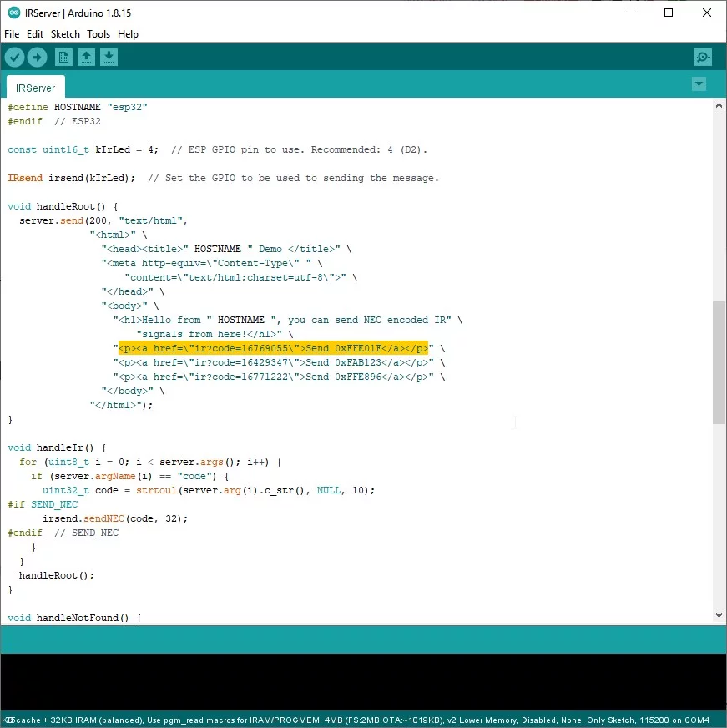
Task: Click the editor scrollbar down arrow
Action: [x=719, y=615]
